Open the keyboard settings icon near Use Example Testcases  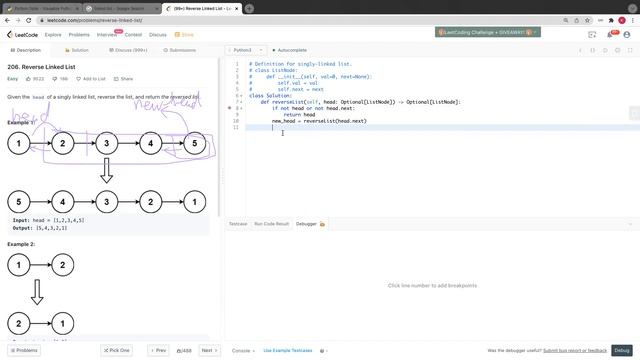coord(322,351)
